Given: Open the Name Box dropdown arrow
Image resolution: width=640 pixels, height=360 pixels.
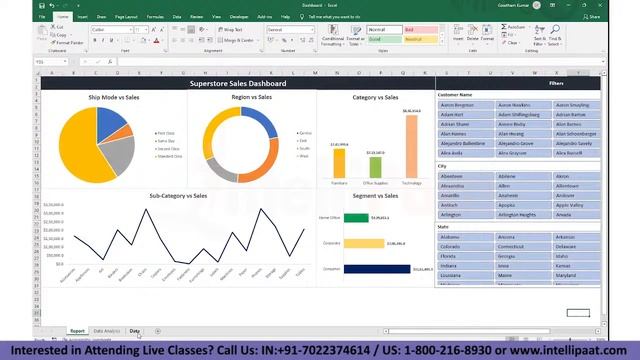Looking at the screenshot, I should point(65,62).
